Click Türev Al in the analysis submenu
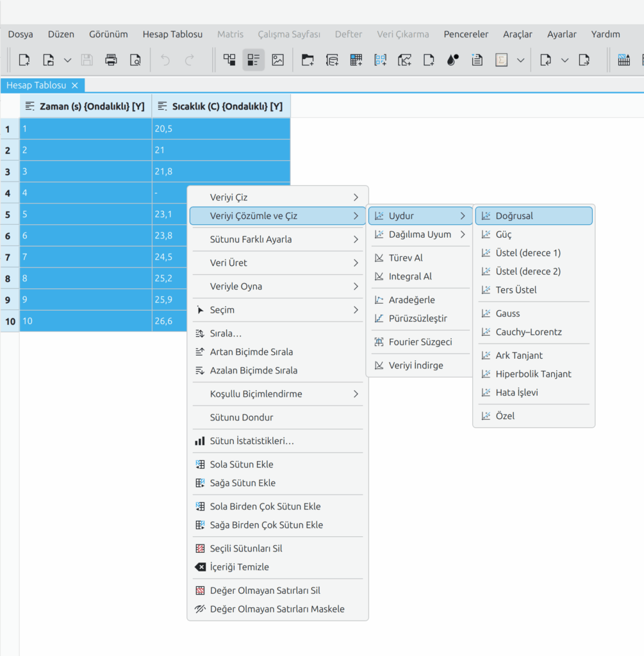This screenshot has width=644, height=656. [420, 258]
